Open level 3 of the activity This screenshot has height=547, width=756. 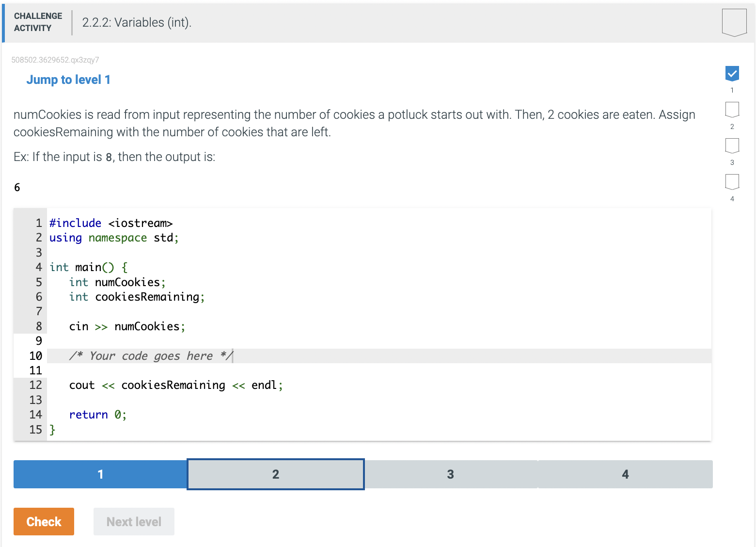[450, 474]
